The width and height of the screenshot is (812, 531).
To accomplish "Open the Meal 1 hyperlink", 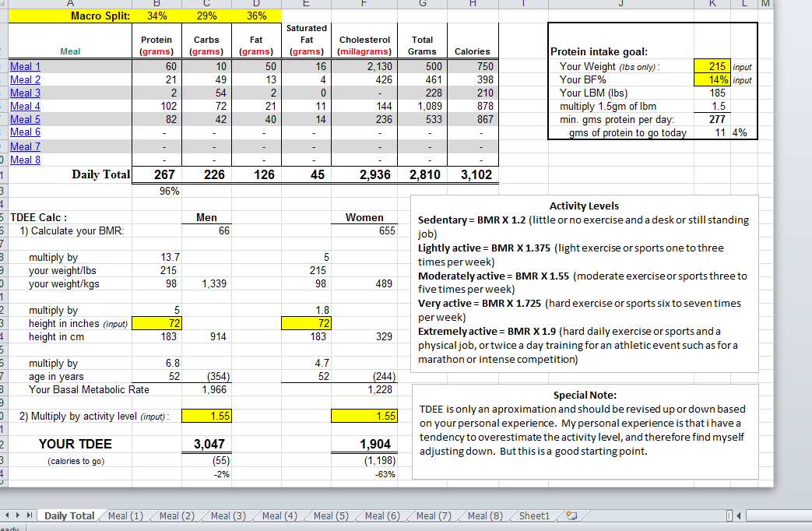I will point(25,66).
